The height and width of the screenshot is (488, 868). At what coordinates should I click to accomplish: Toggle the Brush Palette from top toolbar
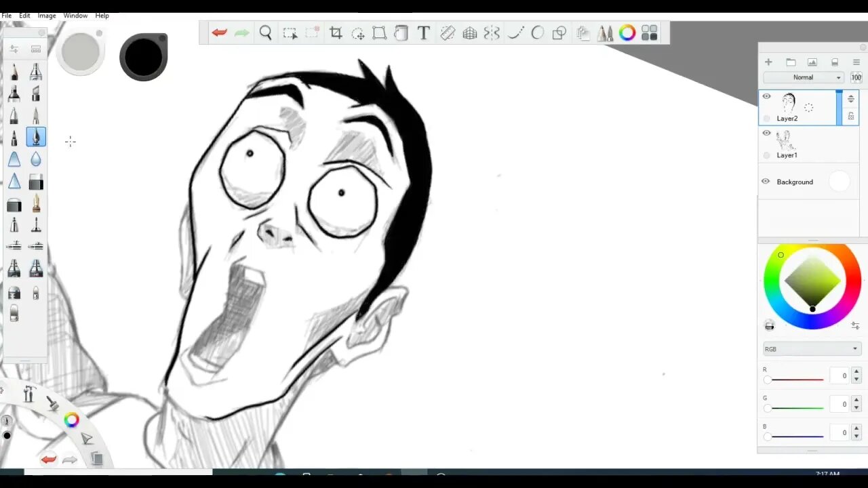(x=606, y=33)
